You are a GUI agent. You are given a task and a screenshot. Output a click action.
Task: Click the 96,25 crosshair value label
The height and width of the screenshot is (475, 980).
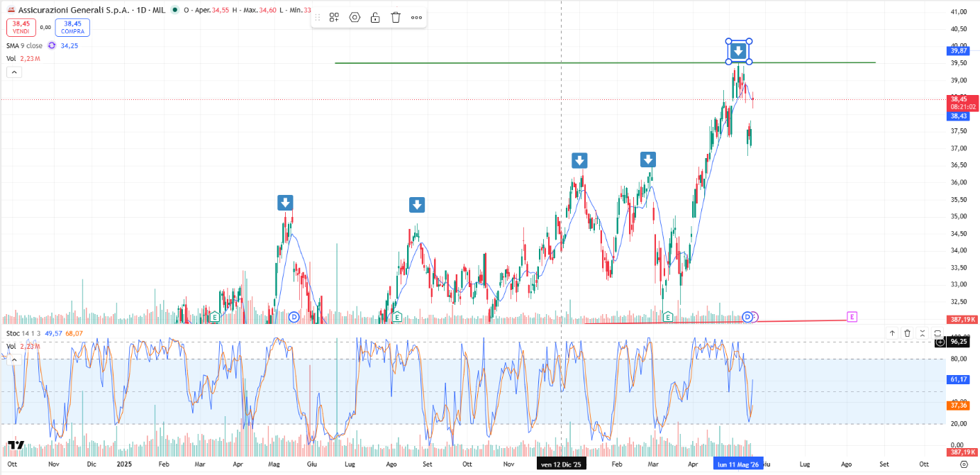click(x=958, y=342)
